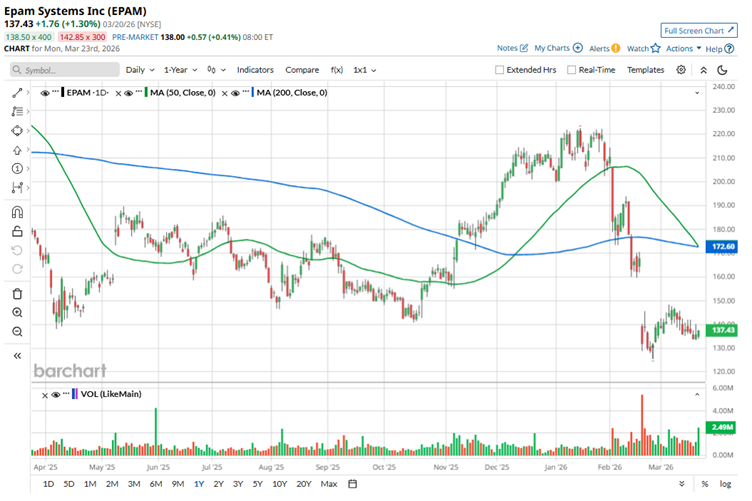Expand the Actions dropdown
The height and width of the screenshot is (501, 752).
coord(683,48)
